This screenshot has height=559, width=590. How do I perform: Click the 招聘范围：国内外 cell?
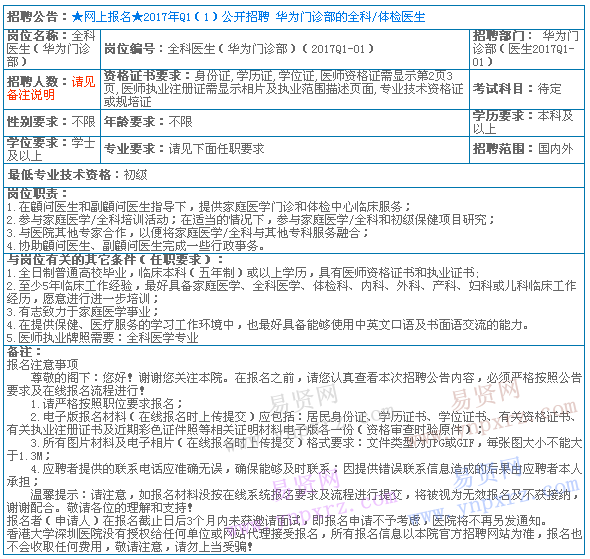click(526, 149)
